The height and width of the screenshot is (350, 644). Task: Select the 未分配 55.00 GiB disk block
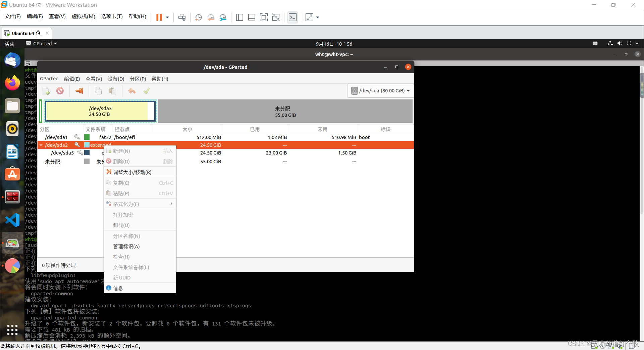click(x=285, y=111)
